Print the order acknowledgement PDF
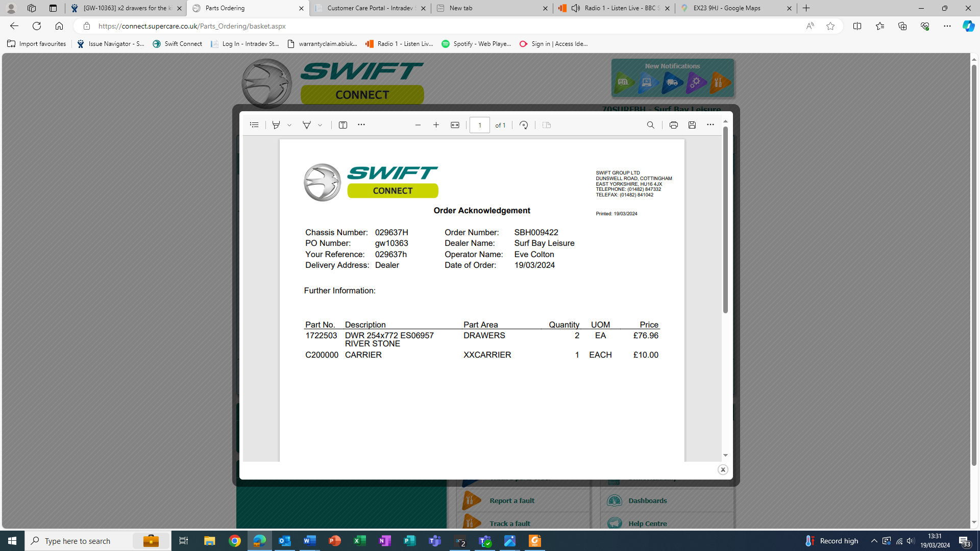 tap(673, 125)
